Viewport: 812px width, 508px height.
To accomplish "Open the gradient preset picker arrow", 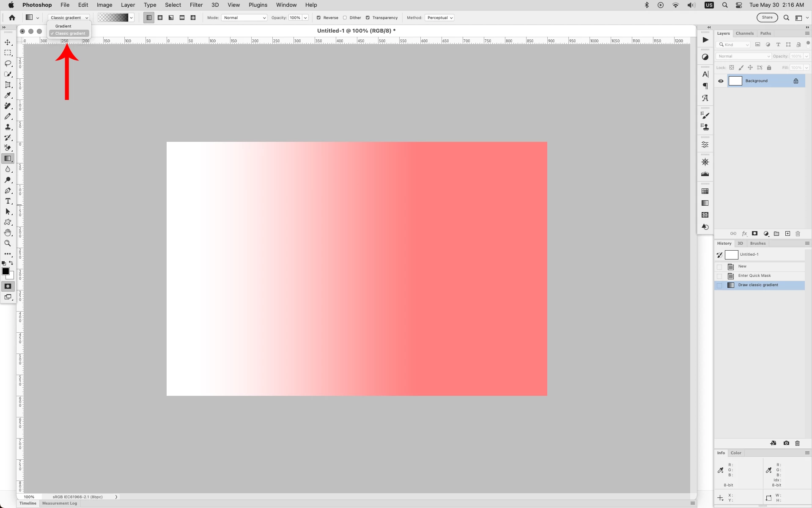I will pyautogui.click(x=132, y=18).
